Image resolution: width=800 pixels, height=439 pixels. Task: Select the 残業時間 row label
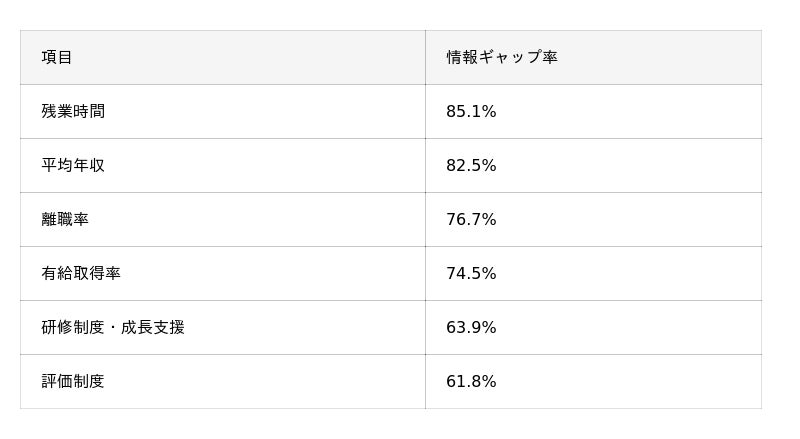[x=73, y=111]
